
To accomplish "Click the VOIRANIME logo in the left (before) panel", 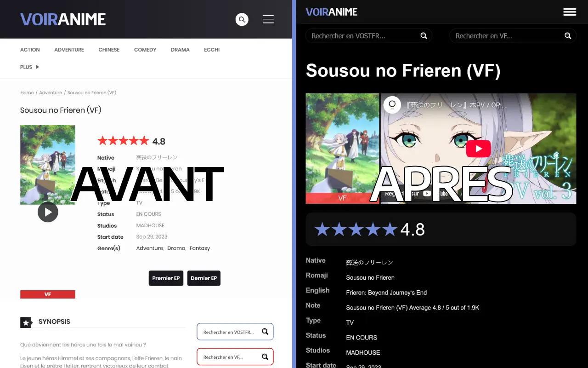I will pos(63,19).
